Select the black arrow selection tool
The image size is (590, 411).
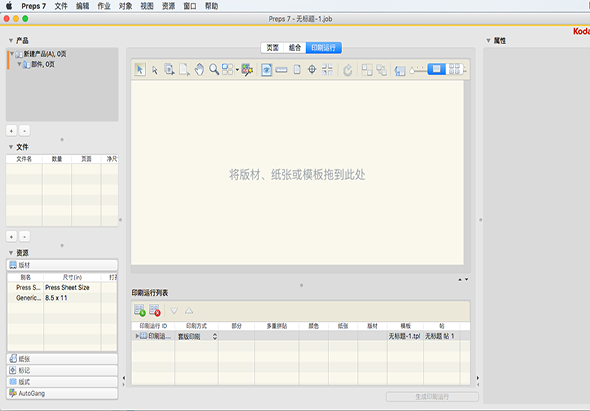click(x=140, y=70)
